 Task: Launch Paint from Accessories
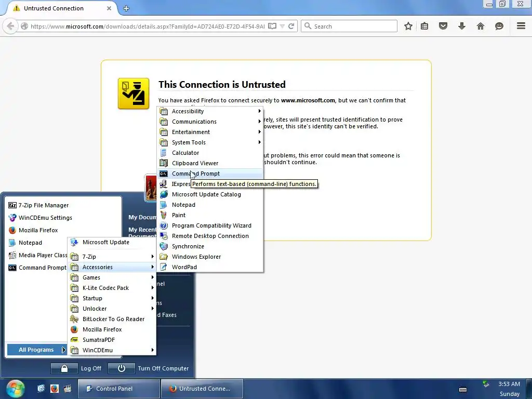pos(210,215)
